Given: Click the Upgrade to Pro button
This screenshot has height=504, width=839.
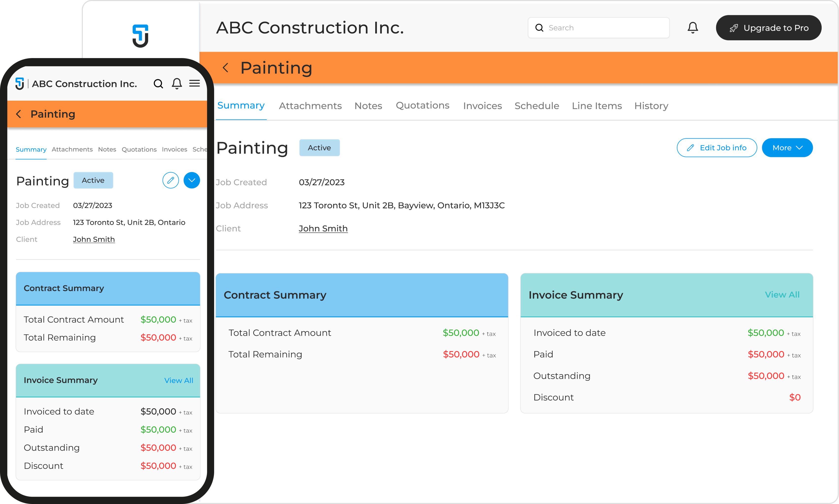Looking at the screenshot, I should tap(768, 28).
